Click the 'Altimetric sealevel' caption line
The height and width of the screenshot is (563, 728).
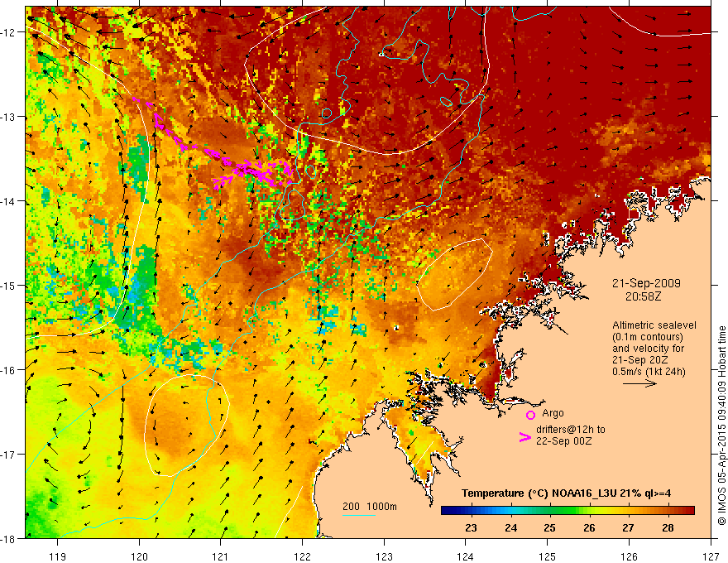(x=654, y=325)
